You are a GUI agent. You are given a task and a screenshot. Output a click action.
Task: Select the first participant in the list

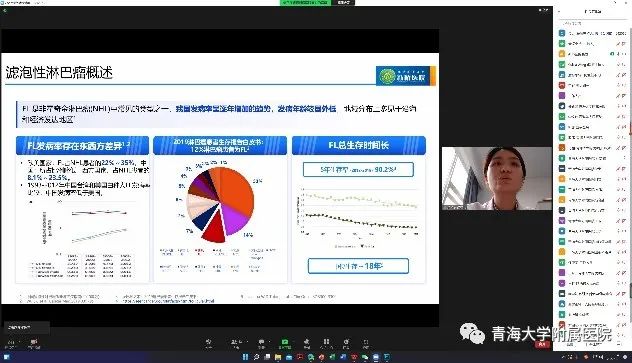click(x=592, y=33)
